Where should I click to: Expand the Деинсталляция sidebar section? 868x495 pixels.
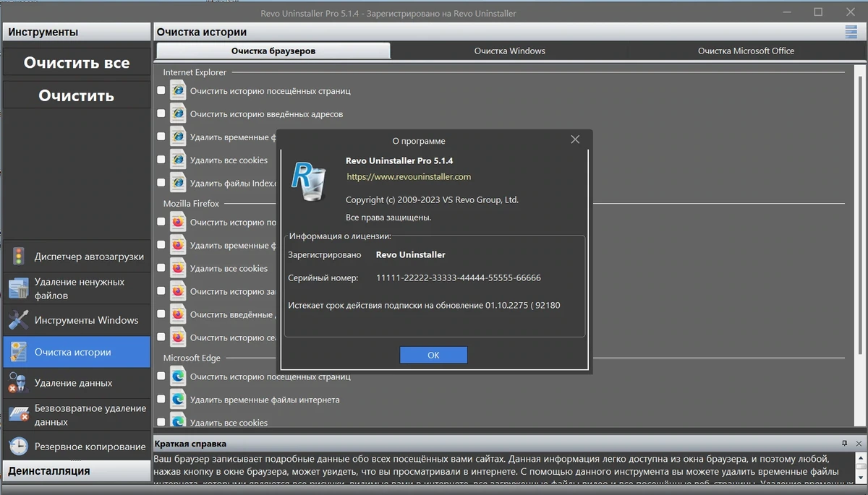tap(76, 470)
